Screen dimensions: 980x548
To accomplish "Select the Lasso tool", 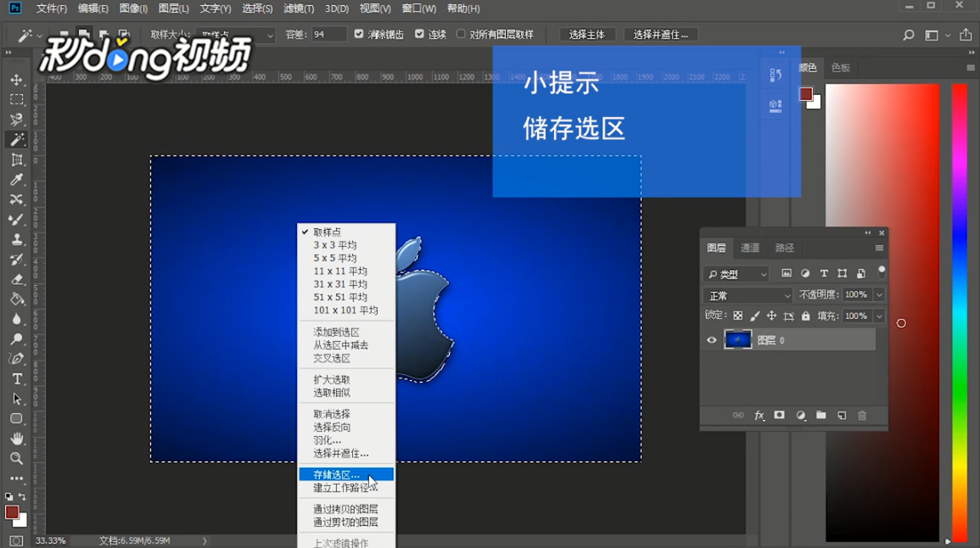I will (17, 120).
